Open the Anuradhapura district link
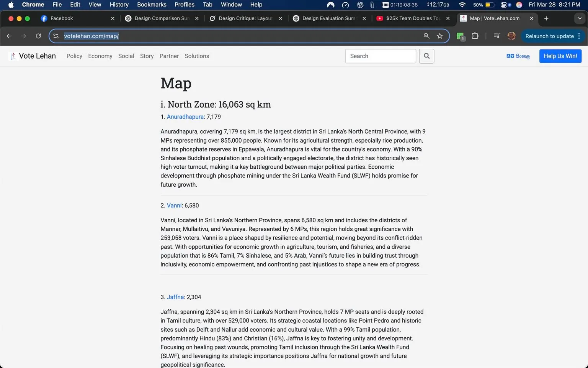588x368 pixels. [185, 117]
